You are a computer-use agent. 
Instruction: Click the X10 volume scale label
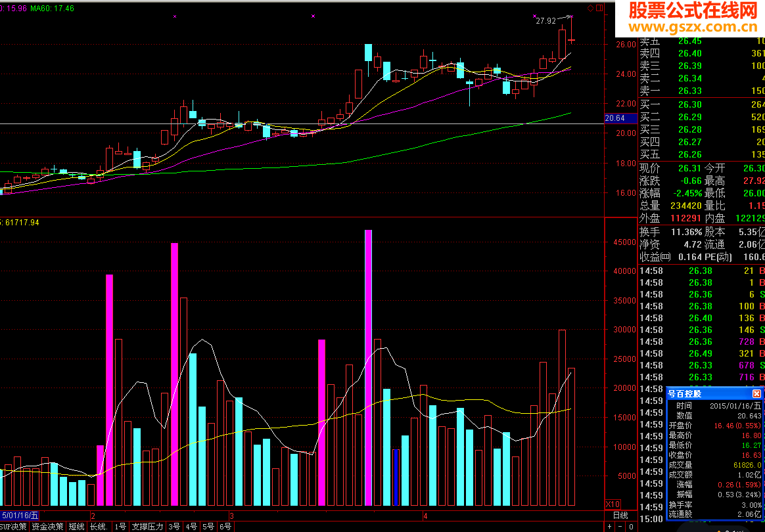[613, 504]
